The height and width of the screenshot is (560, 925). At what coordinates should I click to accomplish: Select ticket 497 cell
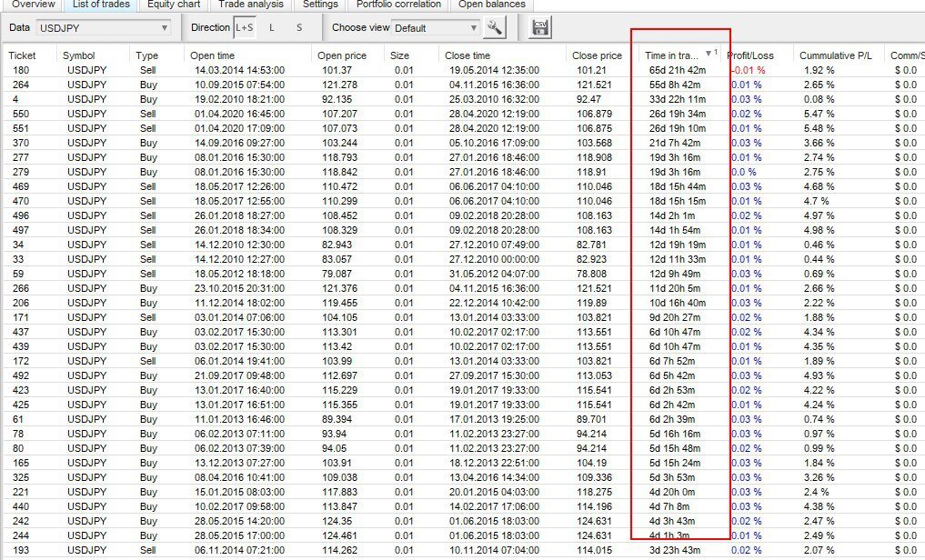tap(21, 230)
